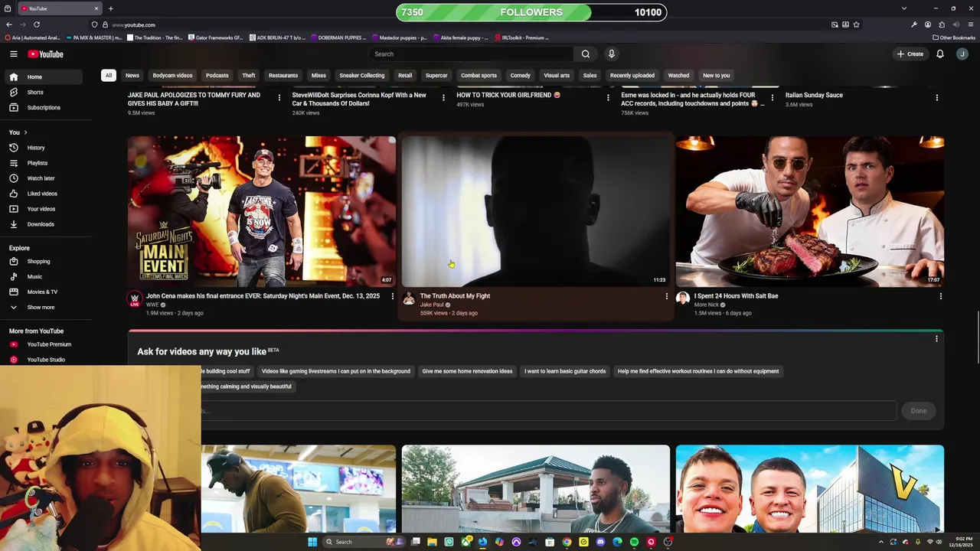Viewport: 980px width, 551px height.
Task: Open the WWE channel avatar
Action: 135,298
